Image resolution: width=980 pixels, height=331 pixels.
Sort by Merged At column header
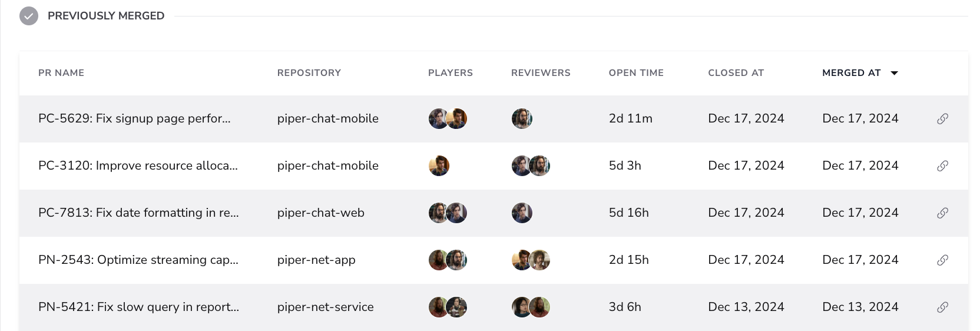pos(851,73)
